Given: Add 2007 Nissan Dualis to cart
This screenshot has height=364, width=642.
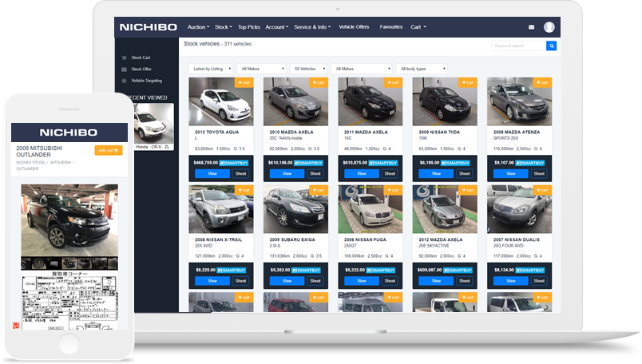Looking at the screenshot, I should [x=542, y=190].
